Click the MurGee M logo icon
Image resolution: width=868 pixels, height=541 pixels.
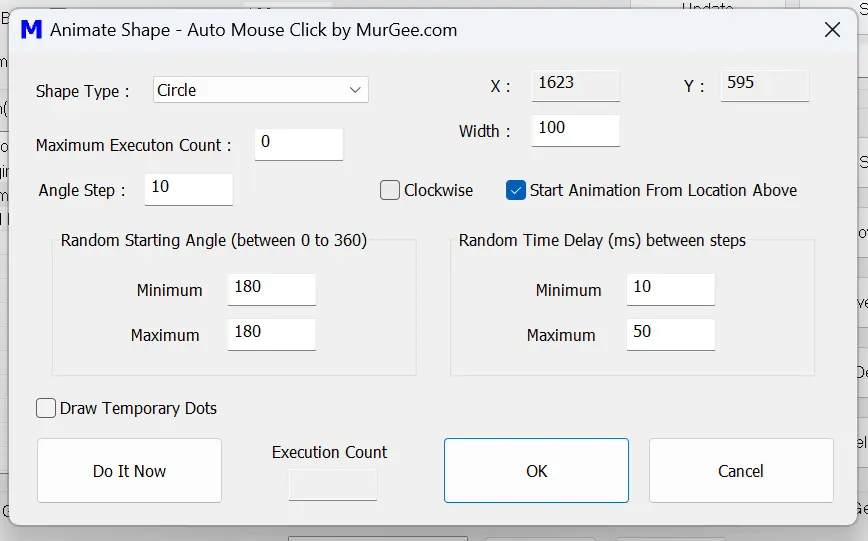[32, 29]
